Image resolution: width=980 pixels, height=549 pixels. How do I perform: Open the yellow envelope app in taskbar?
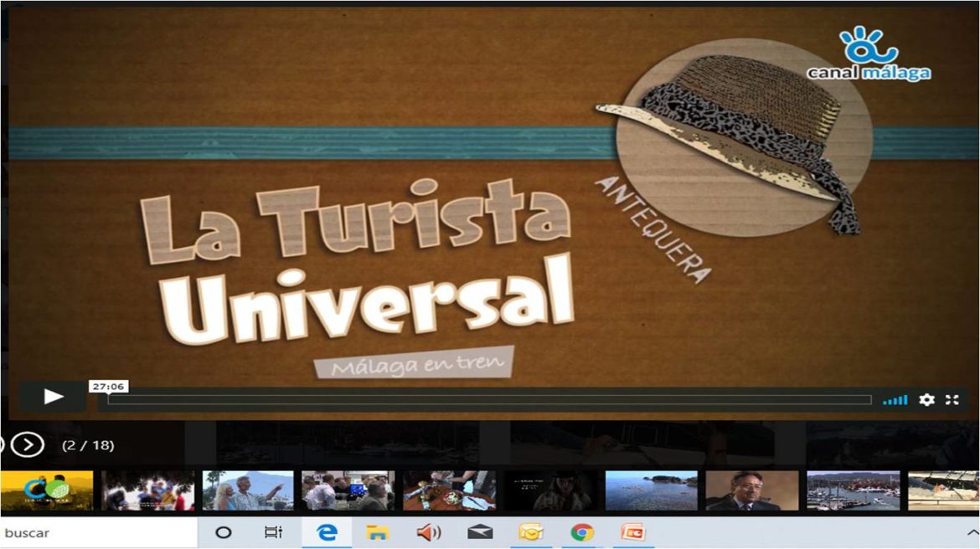click(531, 533)
